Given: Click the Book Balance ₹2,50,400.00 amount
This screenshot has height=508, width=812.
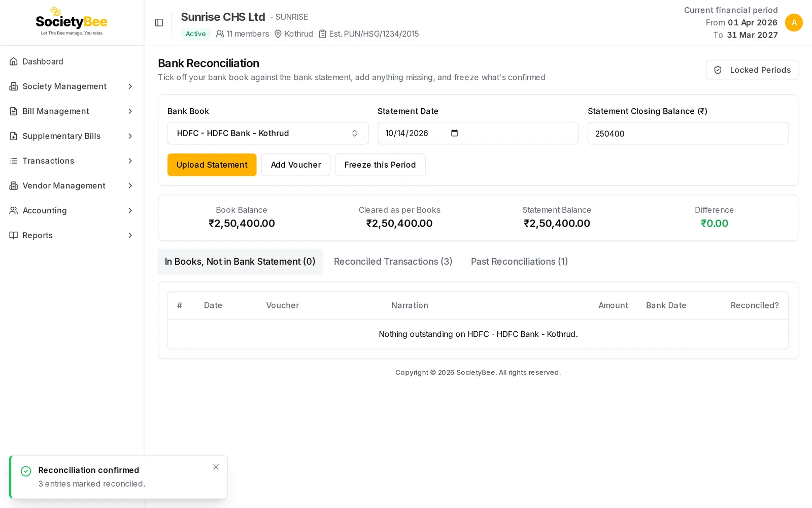Looking at the screenshot, I should pos(242,224).
